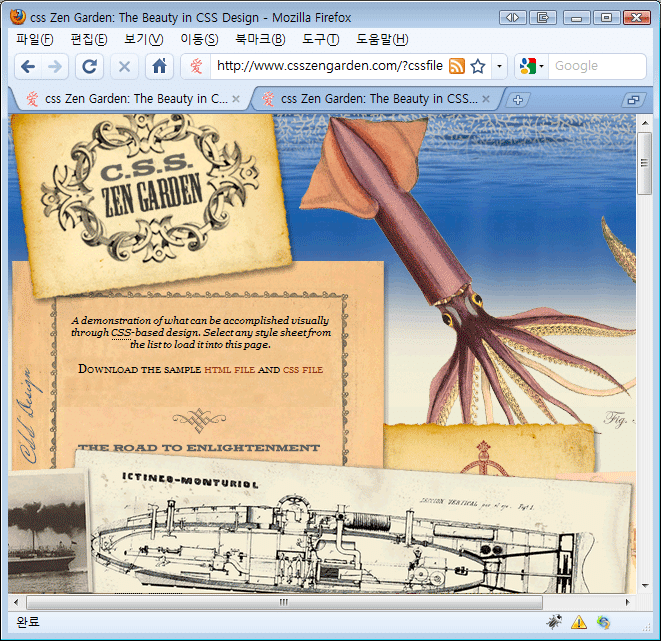Screen dimensions: 661x641
Task: Subscribe using the orange RSS feed icon
Action: (x=457, y=66)
